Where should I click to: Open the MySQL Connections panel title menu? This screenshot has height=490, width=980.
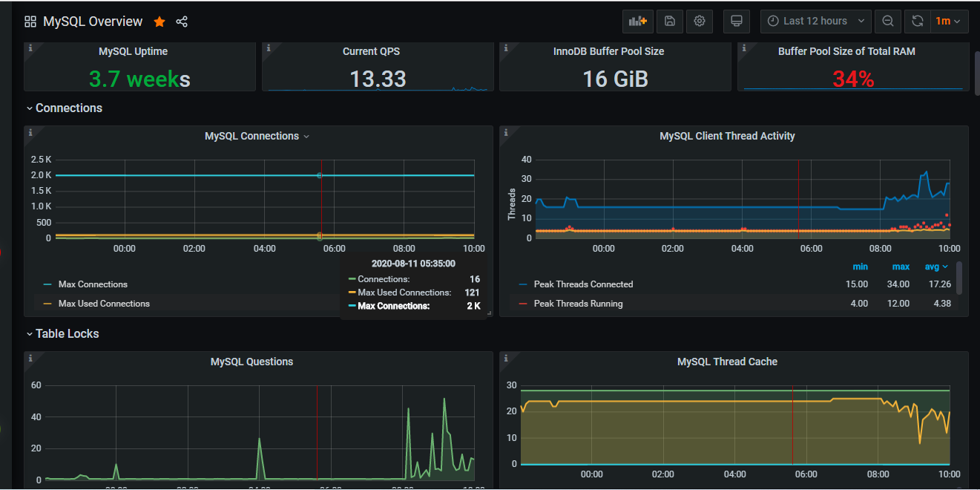click(257, 136)
